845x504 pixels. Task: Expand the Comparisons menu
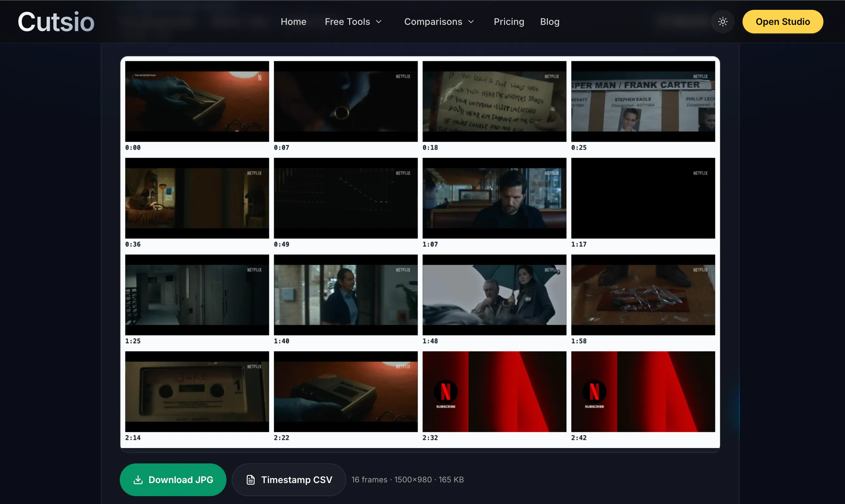(x=439, y=22)
